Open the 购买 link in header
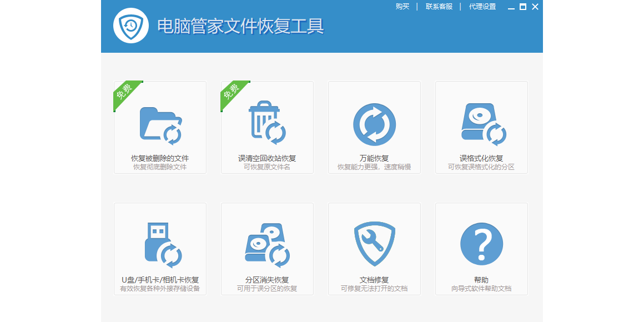 coord(402,7)
